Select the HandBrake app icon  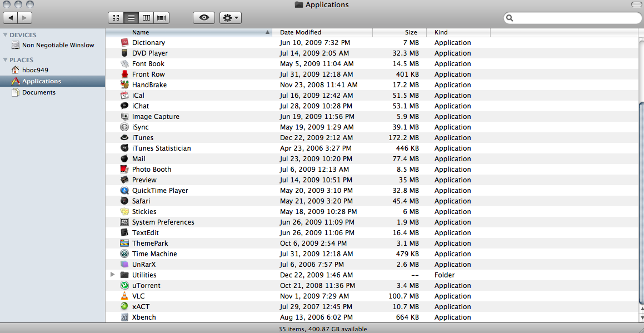[125, 85]
